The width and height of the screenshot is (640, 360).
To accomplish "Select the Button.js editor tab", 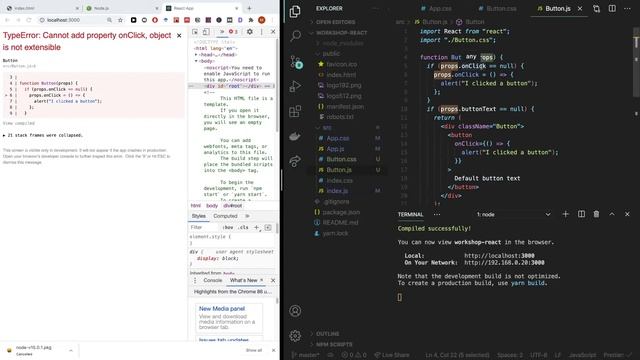I will (x=558, y=9).
